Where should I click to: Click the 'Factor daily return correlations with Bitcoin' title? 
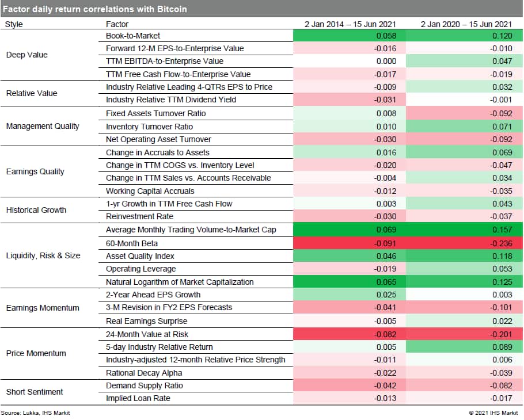tap(95, 9)
